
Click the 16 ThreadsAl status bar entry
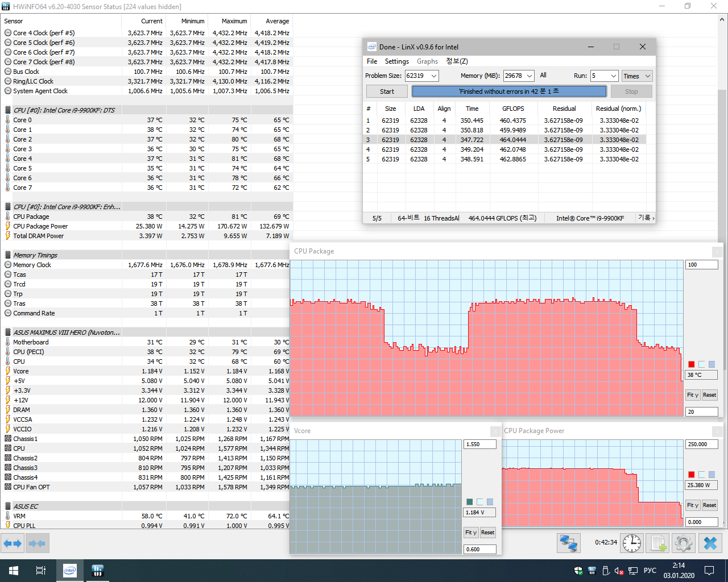(x=441, y=218)
